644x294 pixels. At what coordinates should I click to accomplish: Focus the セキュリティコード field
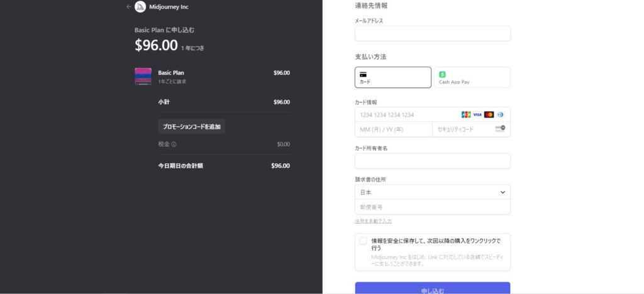(472, 129)
